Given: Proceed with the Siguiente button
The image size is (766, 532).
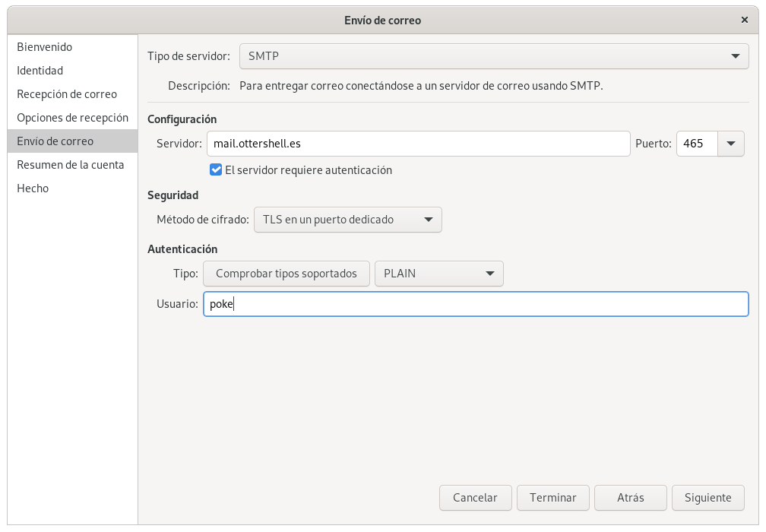Looking at the screenshot, I should (707, 498).
